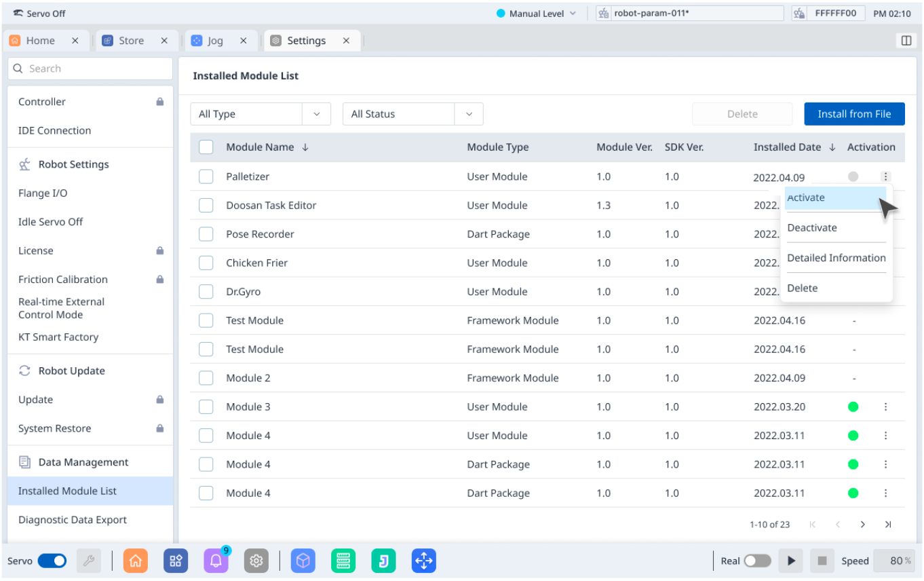The width and height of the screenshot is (924, 581).
Task: Open notifications bell with badge 9
Action: pyautogui.click(x=216, y=561)
